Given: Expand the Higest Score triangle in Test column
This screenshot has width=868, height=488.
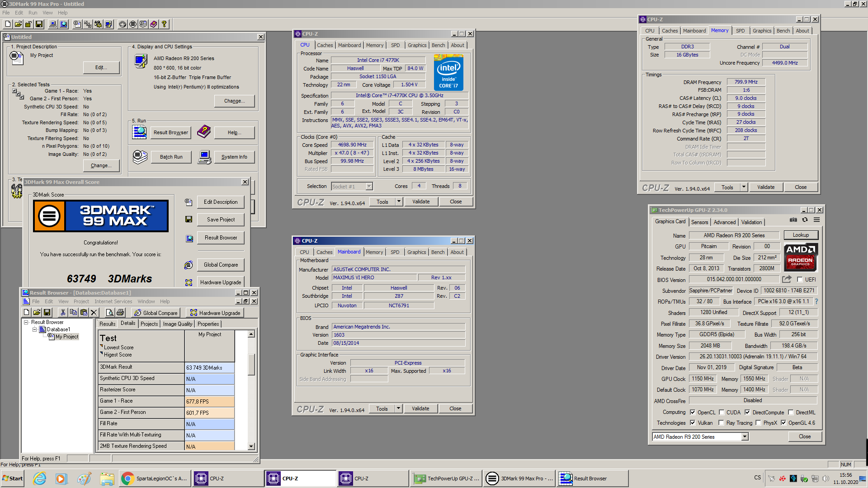Looking at the screenshot, I should [101, 353].
